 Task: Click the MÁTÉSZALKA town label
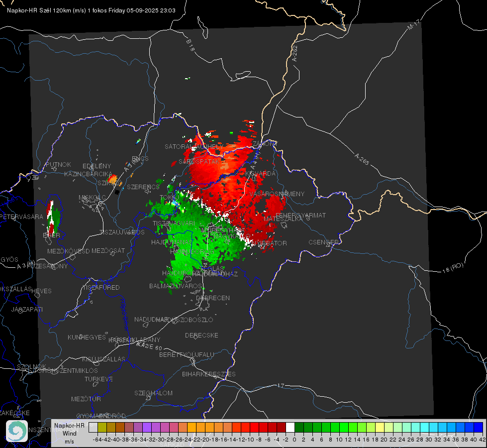tap(283, 219)
